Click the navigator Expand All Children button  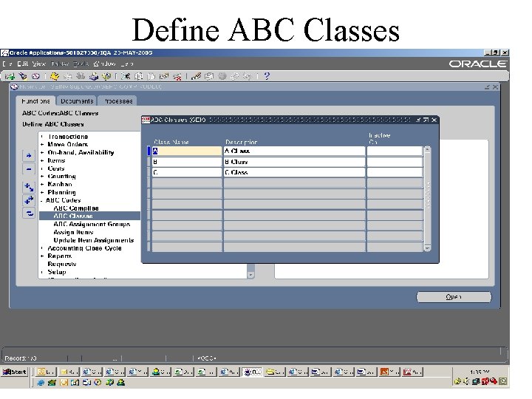[x=29, y=187]
